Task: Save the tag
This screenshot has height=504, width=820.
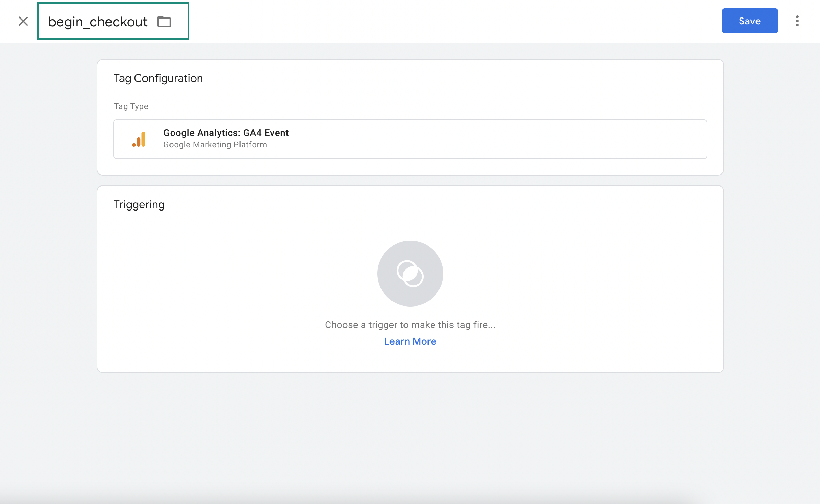Action: coord(750,21)
